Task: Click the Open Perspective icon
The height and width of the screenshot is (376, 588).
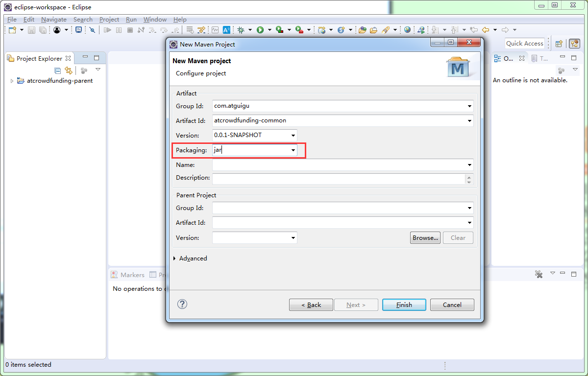Action: pos(559,44)
